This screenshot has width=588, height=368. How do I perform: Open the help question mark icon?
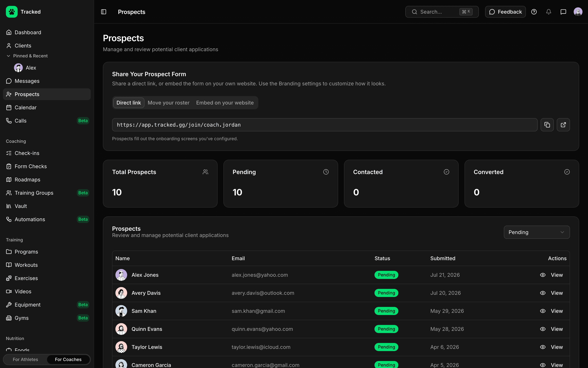pyautogui.click(x=534, y=12)
